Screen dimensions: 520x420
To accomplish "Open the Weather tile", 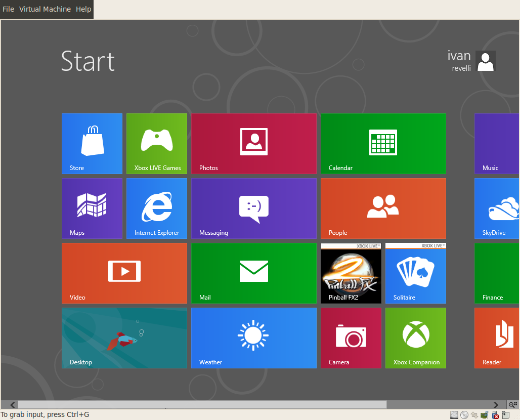I will pos(254,338).
